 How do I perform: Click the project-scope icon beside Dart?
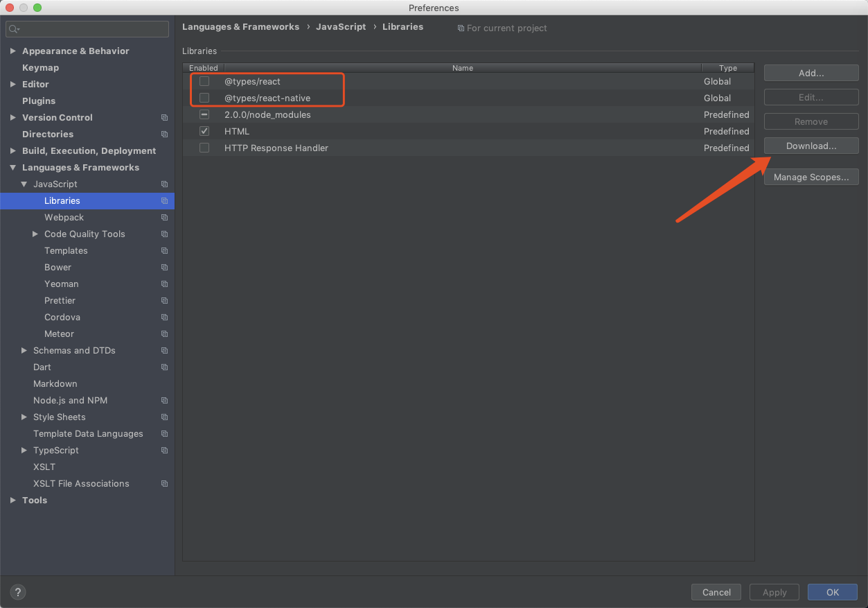coord(164,367)
